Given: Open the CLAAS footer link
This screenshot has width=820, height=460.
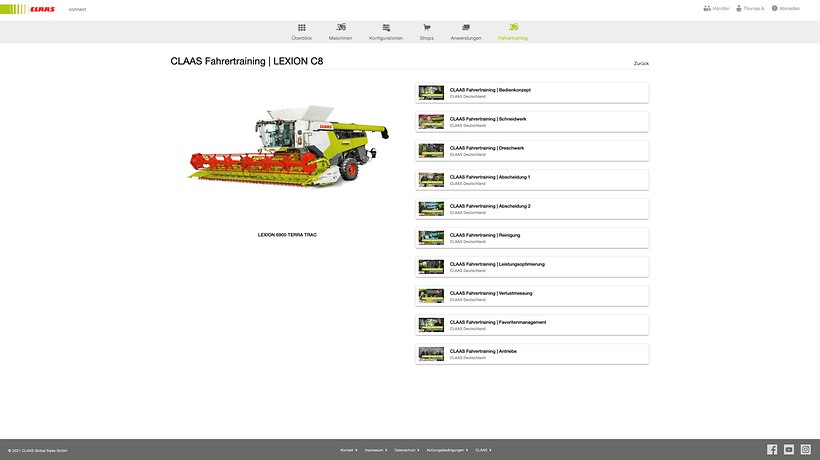Looking at the screenshot, I should [483, 450].
